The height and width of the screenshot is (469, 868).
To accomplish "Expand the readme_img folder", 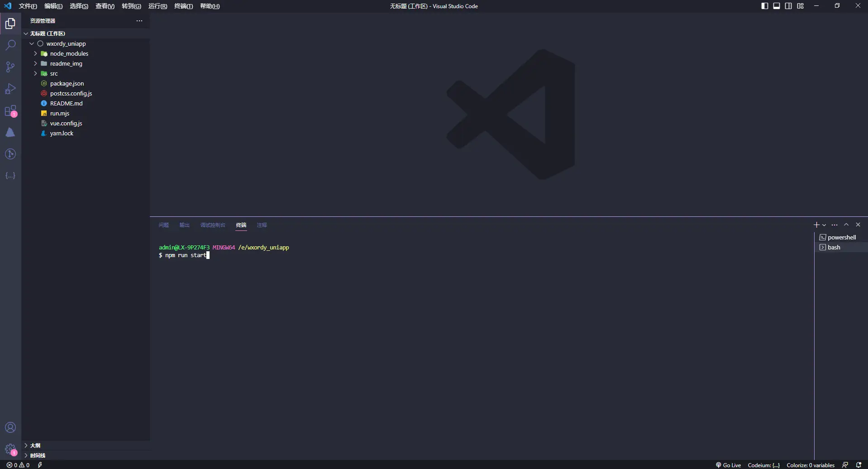I will click(35, 63).
